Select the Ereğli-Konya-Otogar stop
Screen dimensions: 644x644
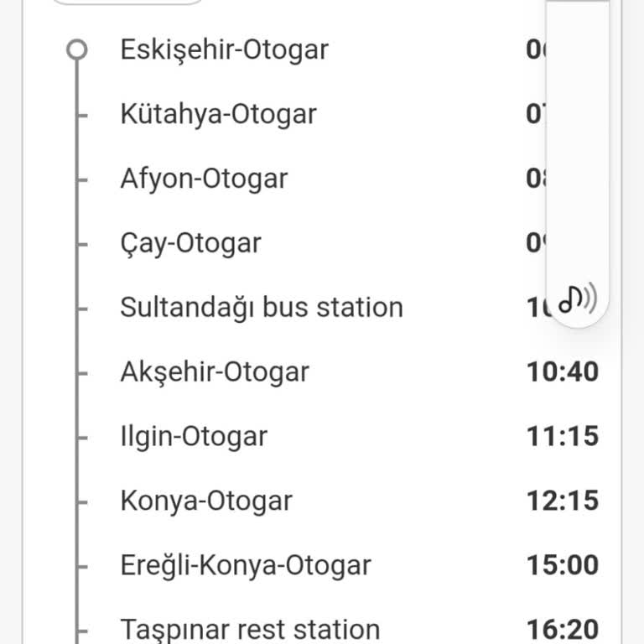pyautogui.click(x=246, y=565)
